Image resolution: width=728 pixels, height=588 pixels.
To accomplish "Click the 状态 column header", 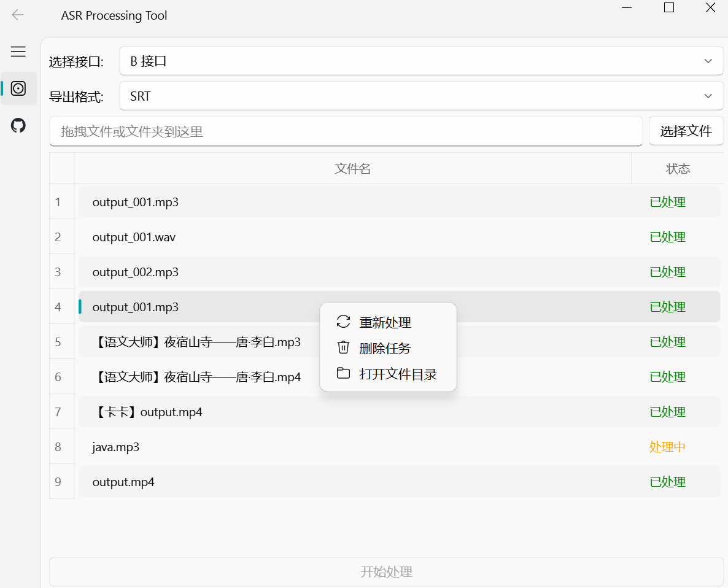I will [678, 168].
